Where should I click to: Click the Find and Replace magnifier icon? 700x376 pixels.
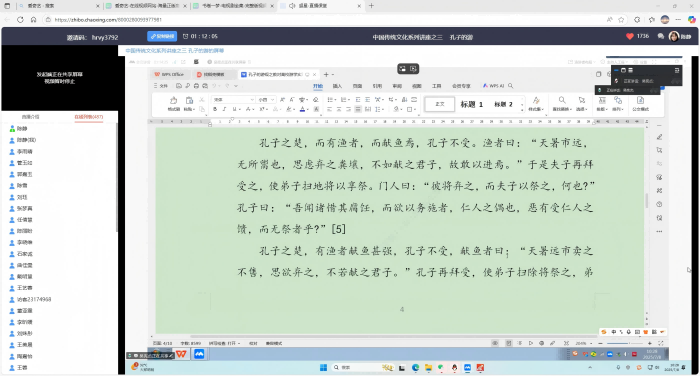(x=562, y=100)
